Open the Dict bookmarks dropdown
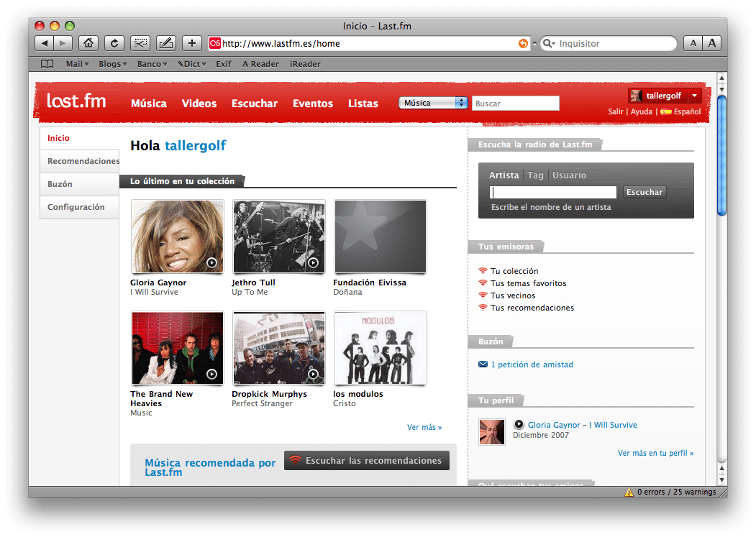The image size is (756, 537). 192,64
